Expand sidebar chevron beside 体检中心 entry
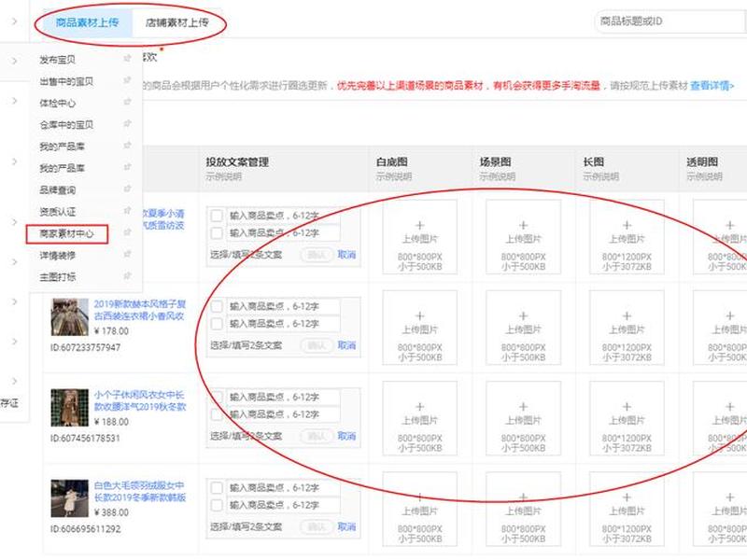 (x=14, y=101)
